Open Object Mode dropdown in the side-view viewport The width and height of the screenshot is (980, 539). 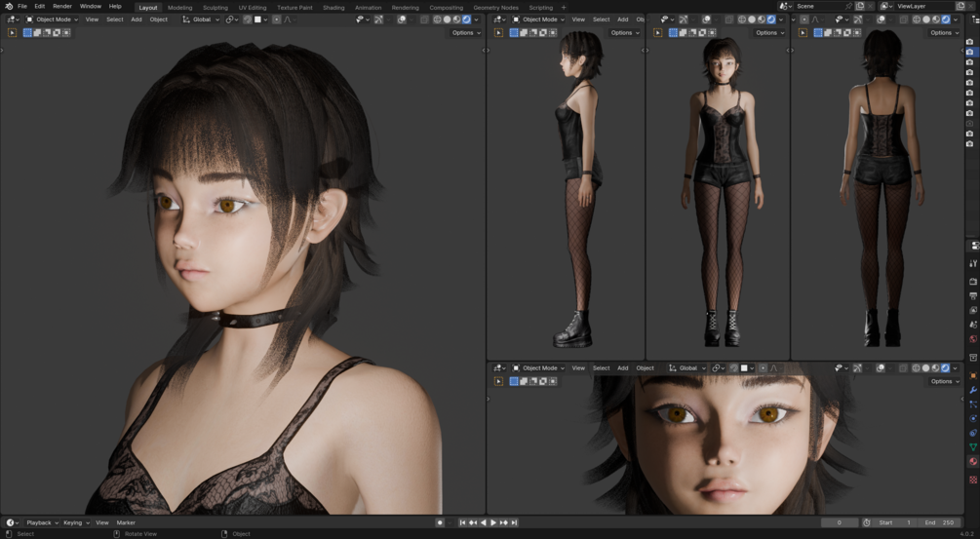point(538,19)
